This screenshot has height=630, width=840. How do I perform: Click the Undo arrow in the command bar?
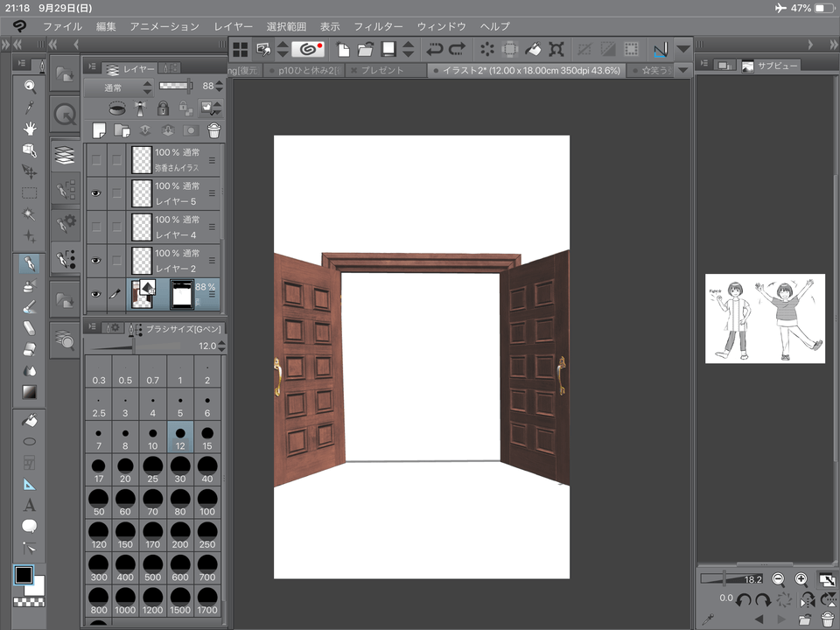click(x=433, y=49)
